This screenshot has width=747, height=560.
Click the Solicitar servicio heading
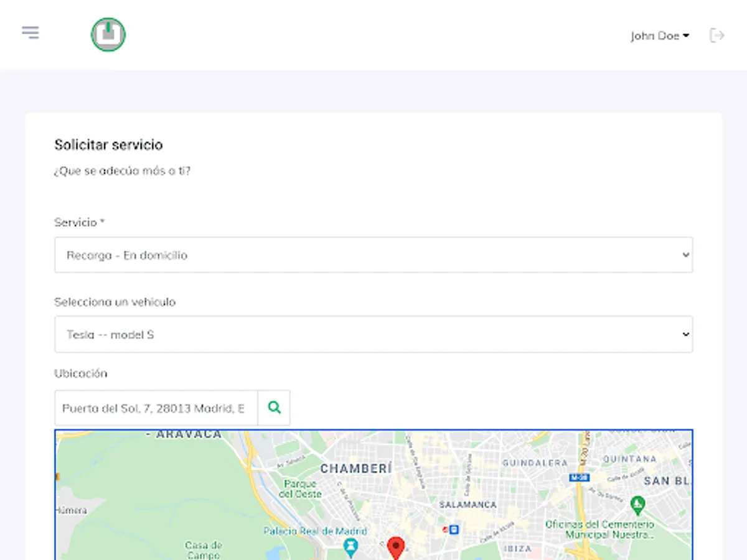coord(108,145)
